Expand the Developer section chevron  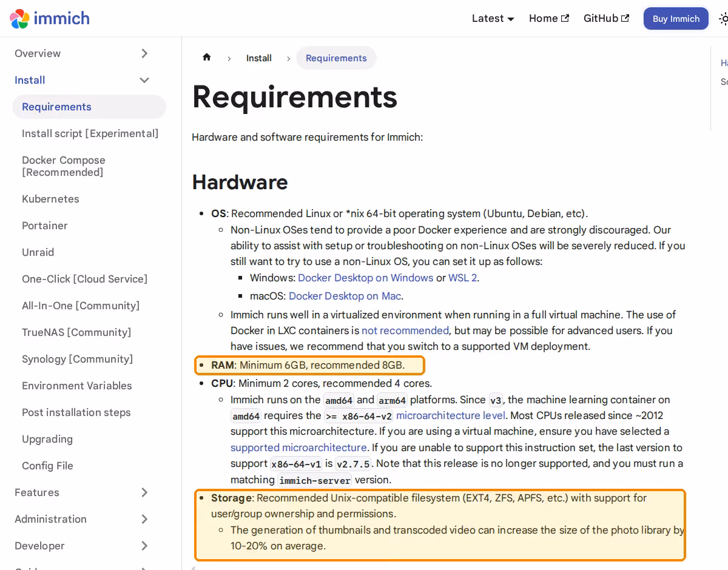(144, 546)
